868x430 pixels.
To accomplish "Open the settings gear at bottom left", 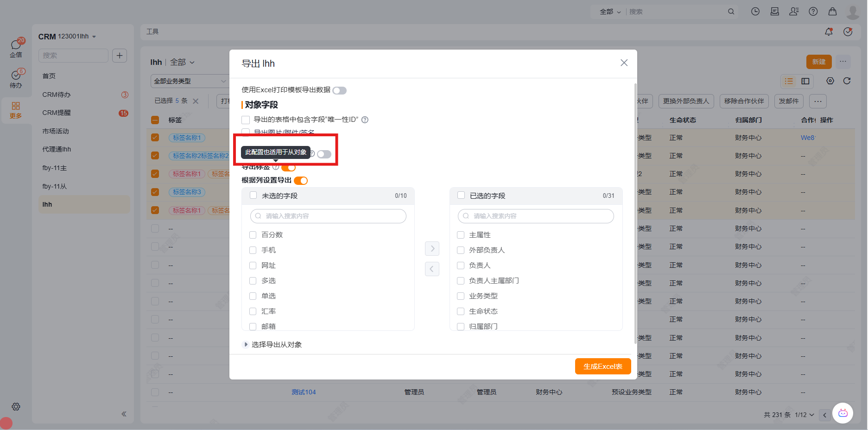I will tap(16, 406).
